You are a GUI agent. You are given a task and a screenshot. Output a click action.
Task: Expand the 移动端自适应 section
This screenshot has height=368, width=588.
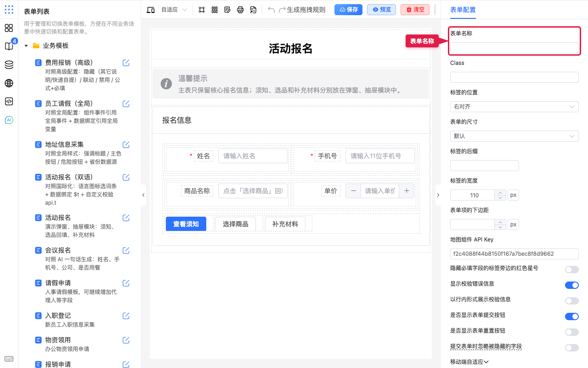coord(469,362)
